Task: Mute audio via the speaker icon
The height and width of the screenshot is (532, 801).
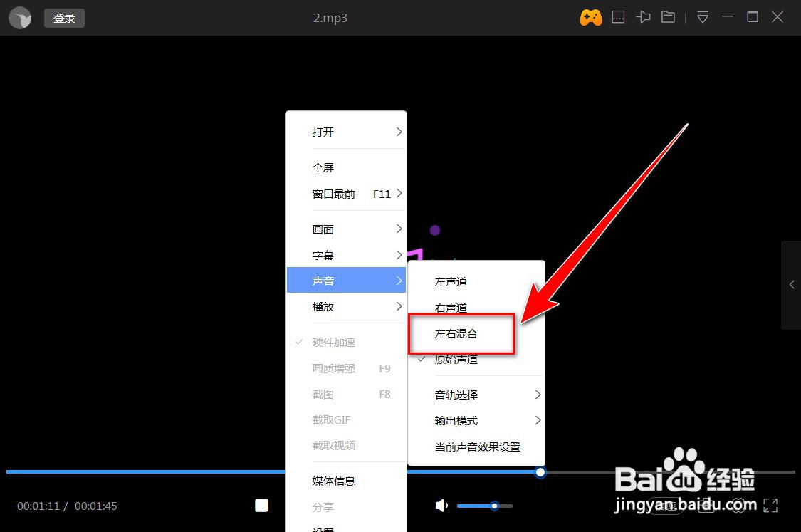Action: pos(441,506)
